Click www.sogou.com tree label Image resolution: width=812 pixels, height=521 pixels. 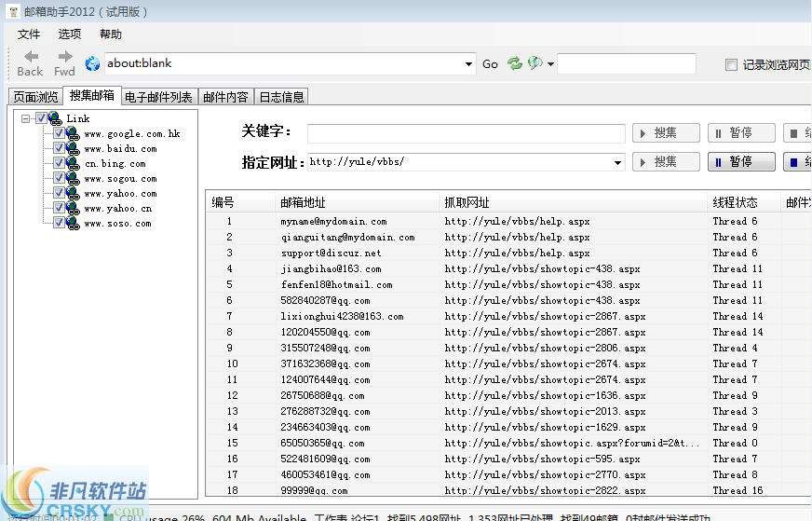120,179
